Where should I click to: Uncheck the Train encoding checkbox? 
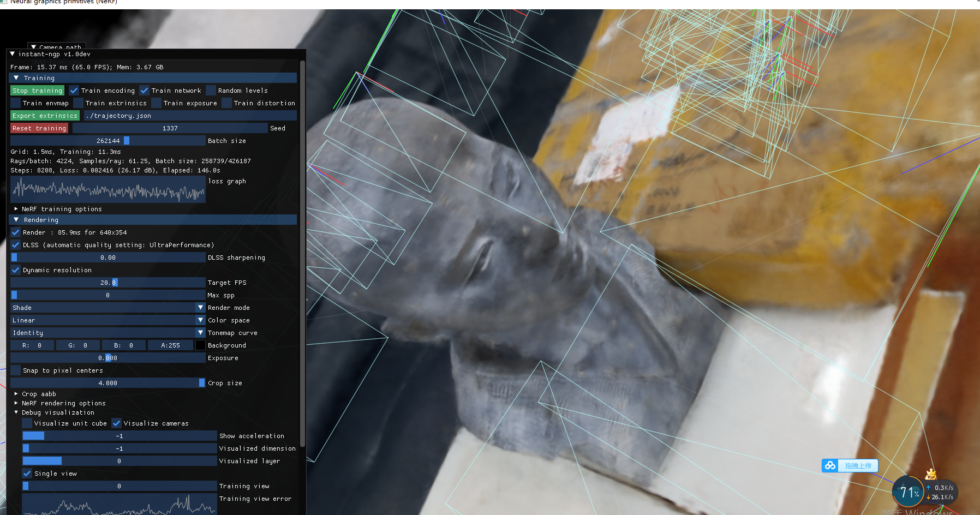click(74, 90)
